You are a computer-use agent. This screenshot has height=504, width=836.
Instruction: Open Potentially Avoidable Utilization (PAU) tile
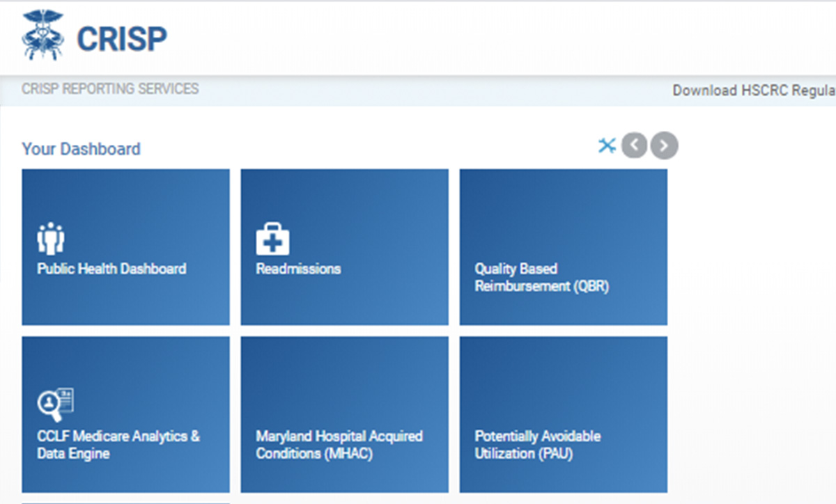point(564,415)
